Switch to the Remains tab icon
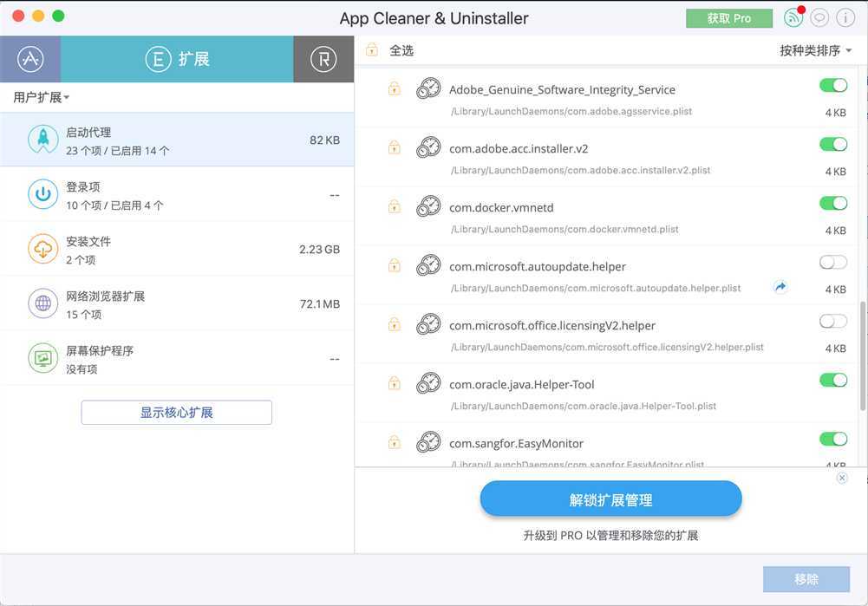Viewport: 868px width, 606px height. [323, 59]
